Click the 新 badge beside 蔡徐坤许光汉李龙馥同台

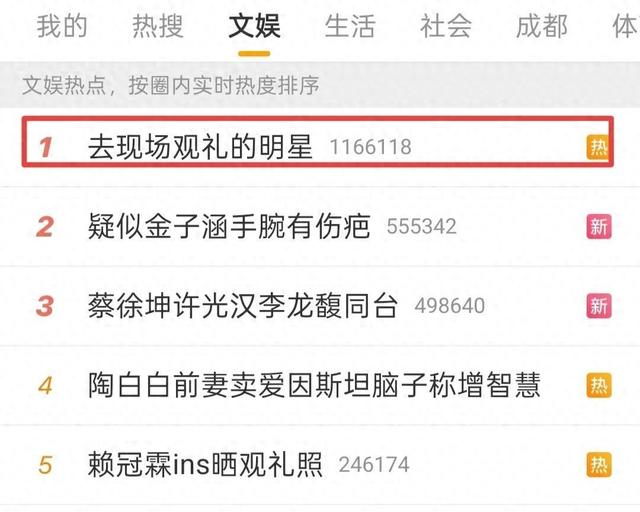pyautogui.click(x=599, y=306)
